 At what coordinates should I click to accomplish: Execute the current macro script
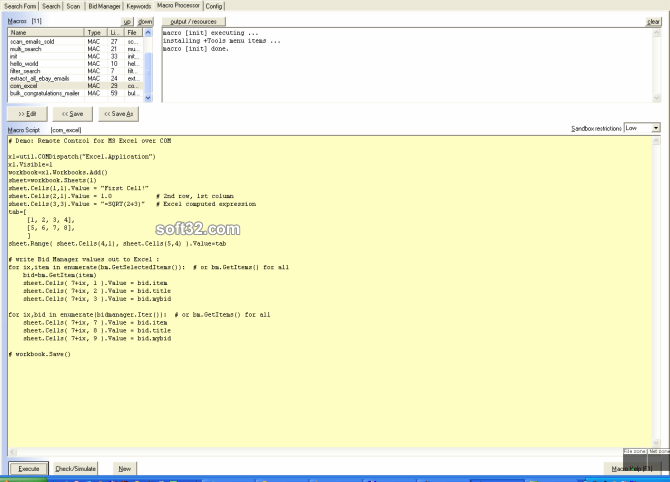[29, 468]
